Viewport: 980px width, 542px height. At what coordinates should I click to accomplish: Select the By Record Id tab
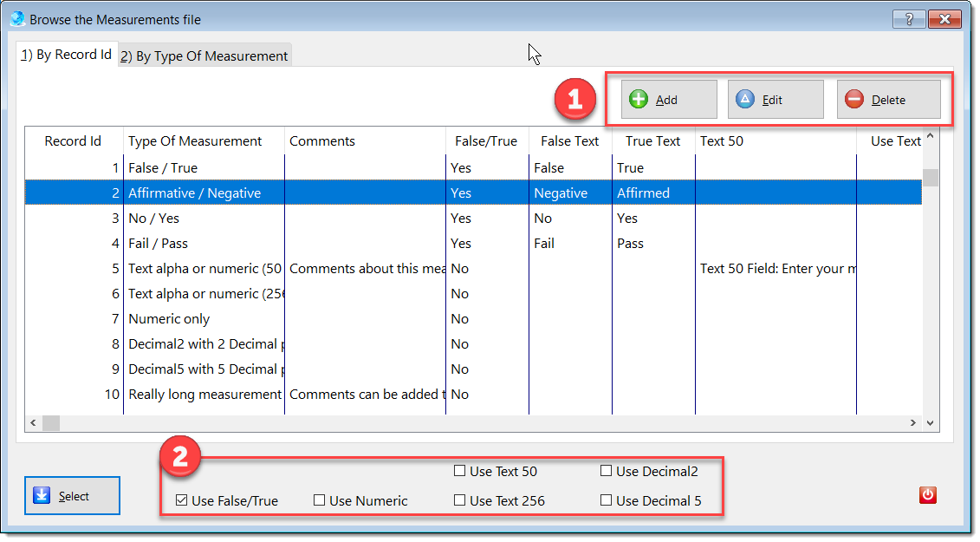pos(67,55)
